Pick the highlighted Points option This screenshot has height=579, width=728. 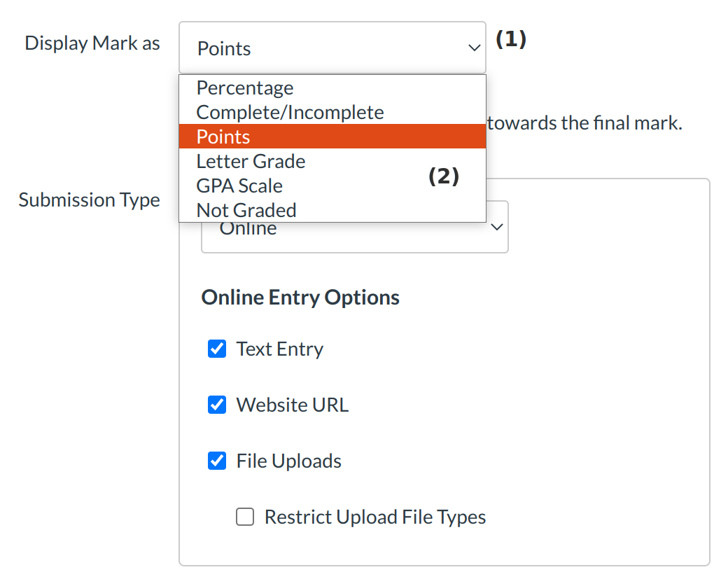(224, 137)
